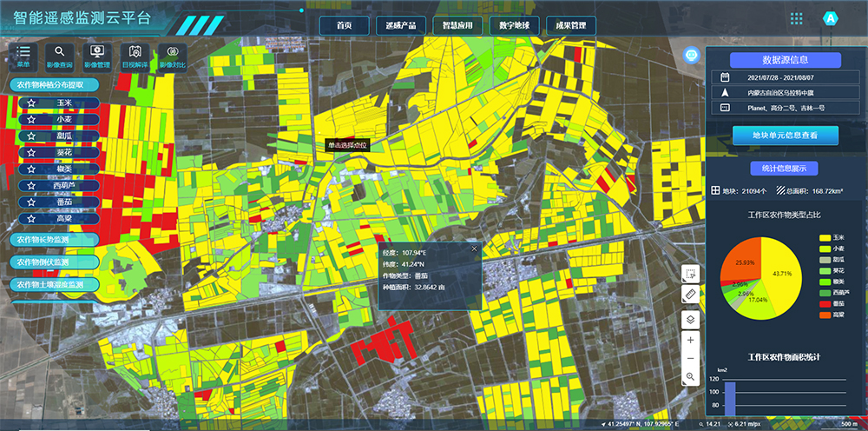Toggle the 玉米 crop layer star
This screenshot has height=431, width=868.
point(31,103)
